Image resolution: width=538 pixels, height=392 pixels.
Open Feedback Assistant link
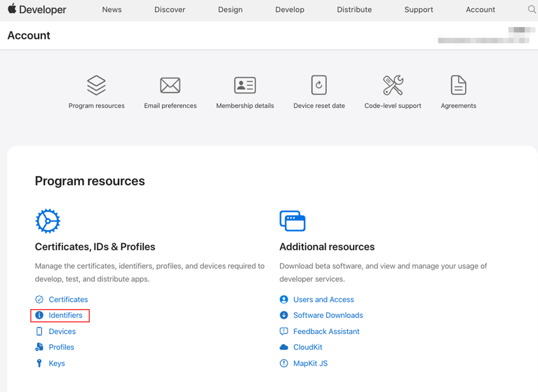[326, 331]
